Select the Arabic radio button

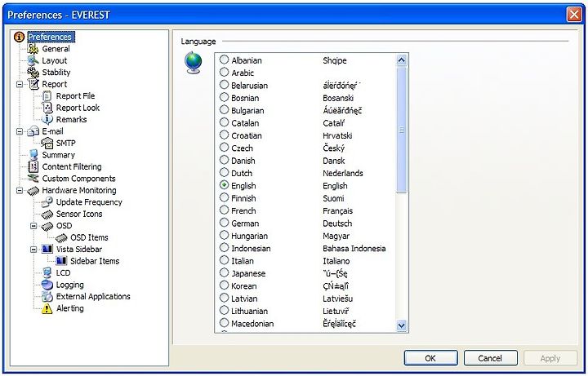click(x=224, y=72)
